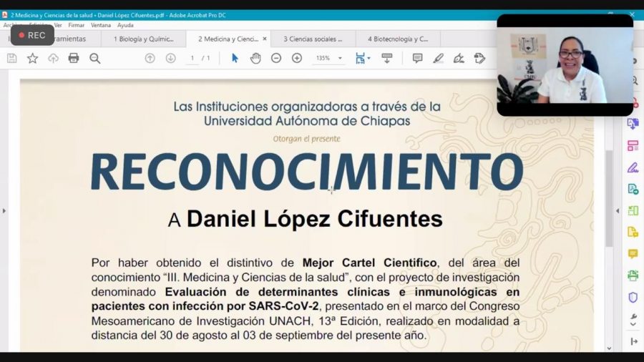
Task: Open Request Signatures tool in side panel
Action: point(633,189)
